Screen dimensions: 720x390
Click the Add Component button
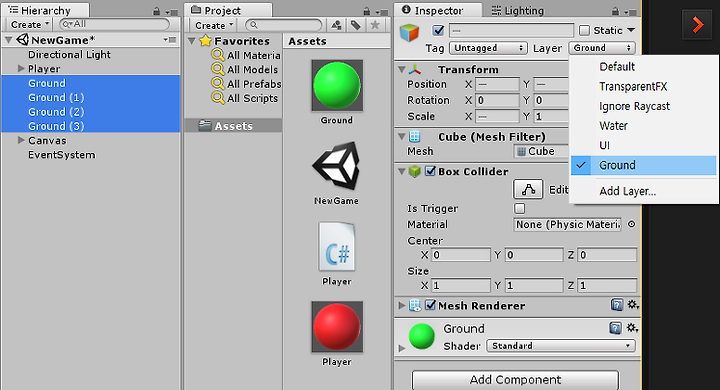coord(515,380)
